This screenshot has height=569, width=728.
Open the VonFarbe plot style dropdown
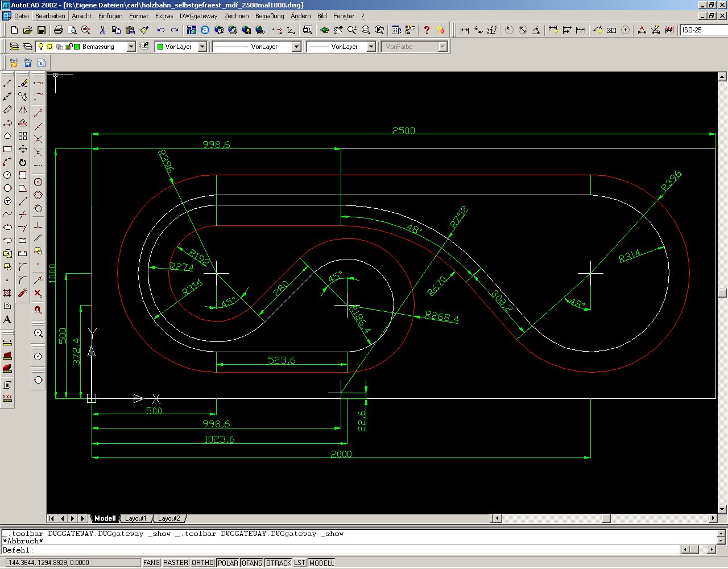pos(442,47)
